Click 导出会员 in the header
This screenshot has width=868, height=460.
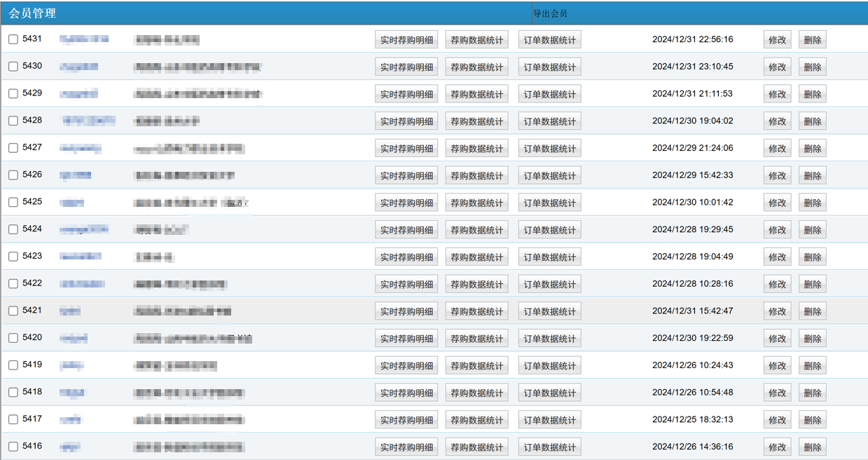coord(550,13)
